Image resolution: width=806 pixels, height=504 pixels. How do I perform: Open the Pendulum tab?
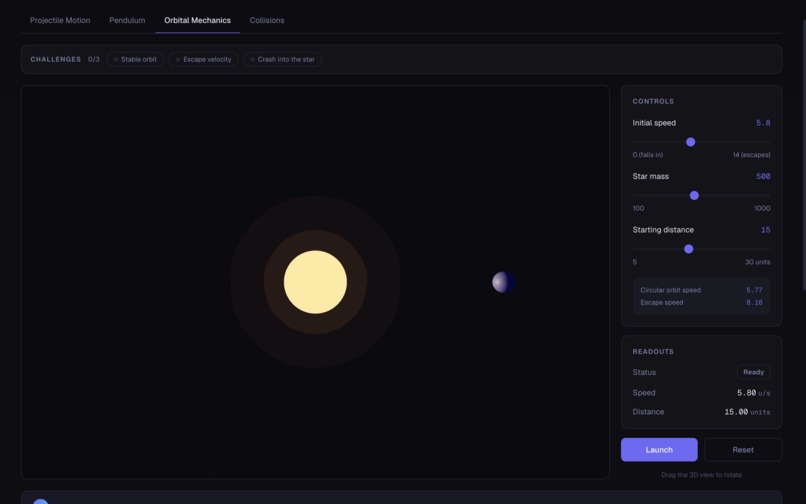point(127,21)
